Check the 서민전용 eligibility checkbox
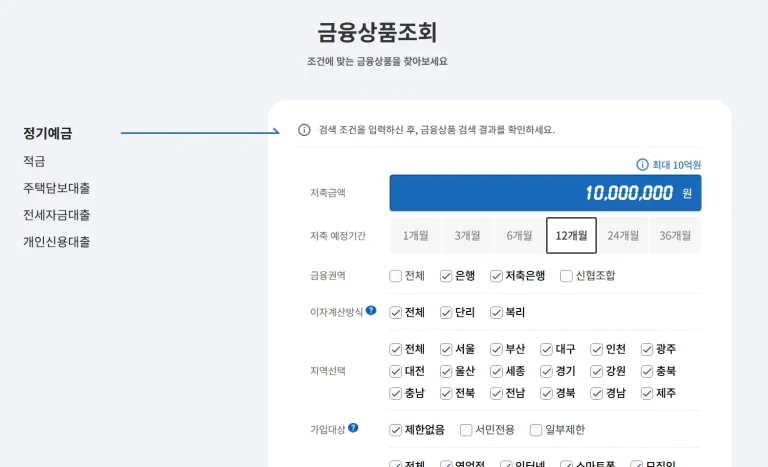 (x=467, y=430)
